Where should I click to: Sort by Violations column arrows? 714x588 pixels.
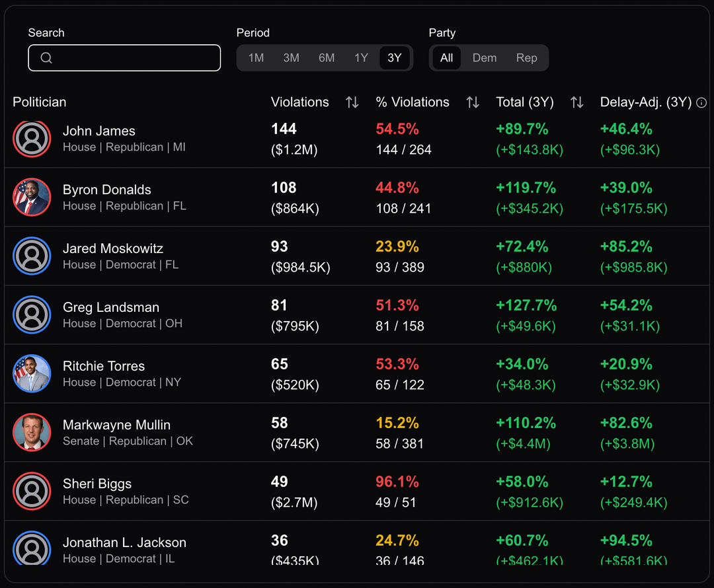click(352, 102)
